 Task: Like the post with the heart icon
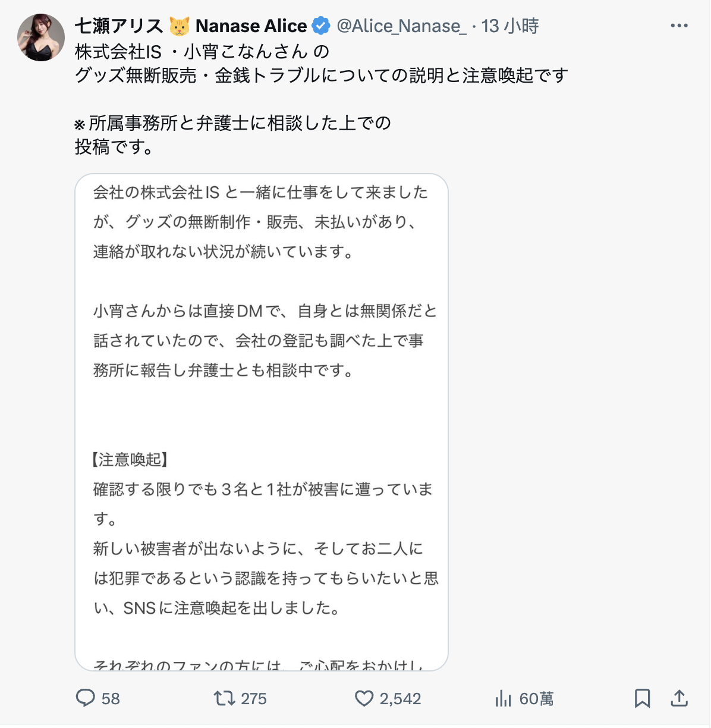coord(364,698)
